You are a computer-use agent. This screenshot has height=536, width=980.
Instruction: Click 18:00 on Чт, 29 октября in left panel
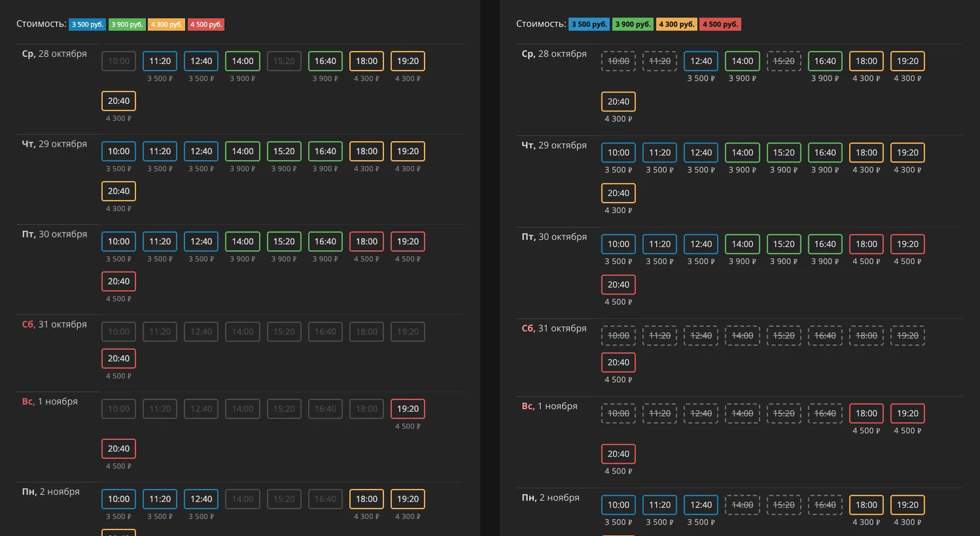click(x=366, y=151)
